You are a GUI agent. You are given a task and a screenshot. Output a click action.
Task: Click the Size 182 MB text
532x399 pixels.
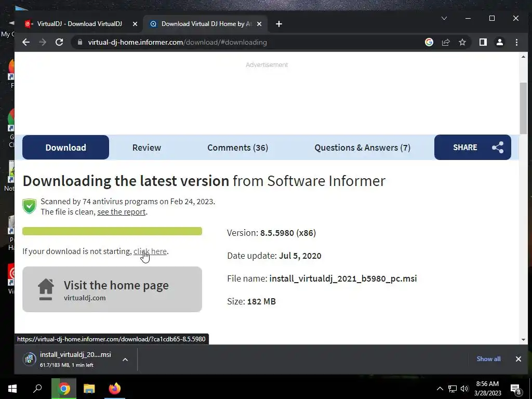pyautogui.click(x=251, y=301)
